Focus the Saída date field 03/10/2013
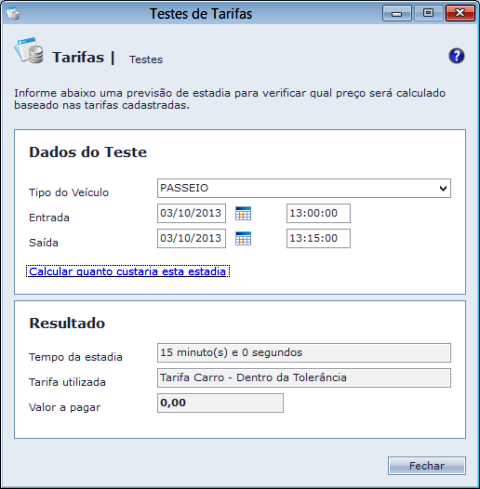480x489 pixels. 191,238
